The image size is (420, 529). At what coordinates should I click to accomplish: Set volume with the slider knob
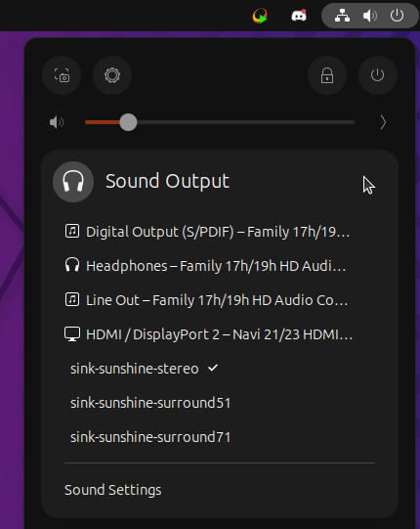point(128,122)
